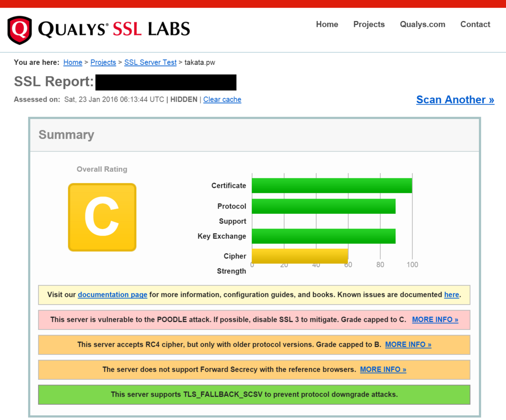Click the 'takata.pw' breadcrumb text
This screenshot has width=506, height=420.
coord(200,63)
